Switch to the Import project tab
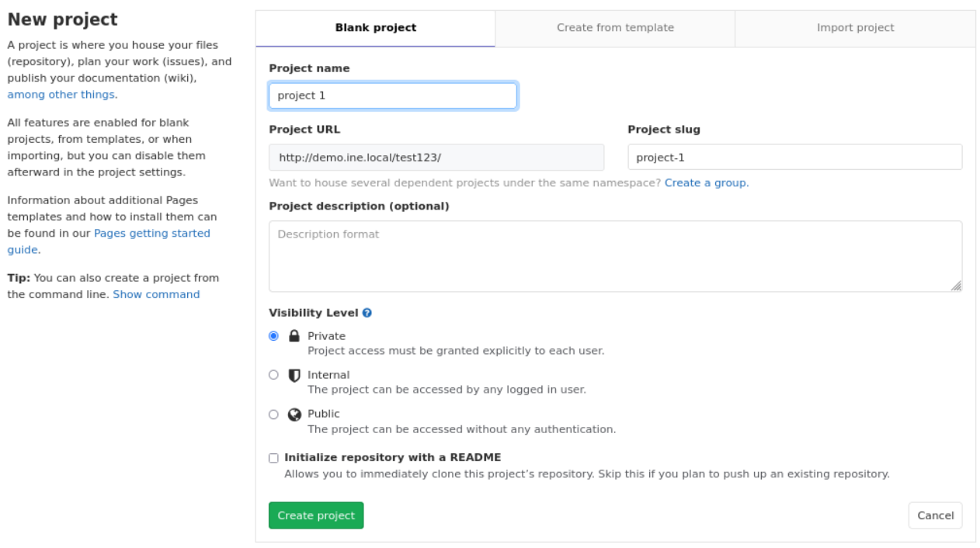Image resolution: width=980 pixels, height=548 pixels. pyautogui.click(x=855, y=27)
